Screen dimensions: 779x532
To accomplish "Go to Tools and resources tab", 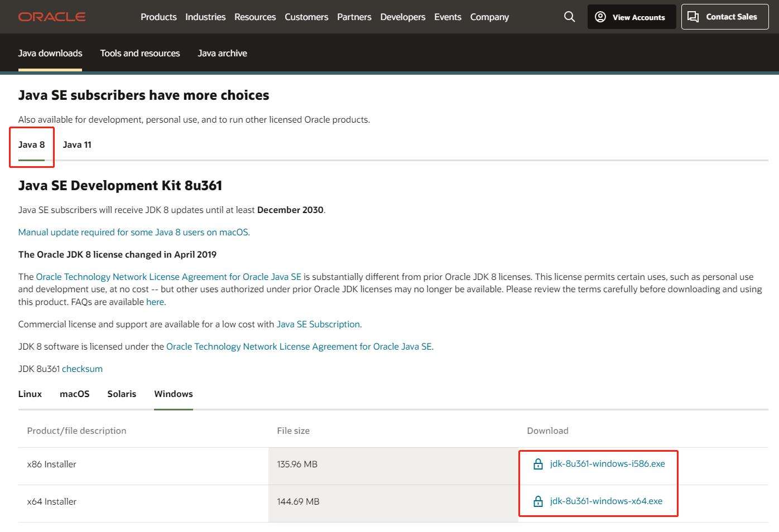I will (x=140, y=53).
